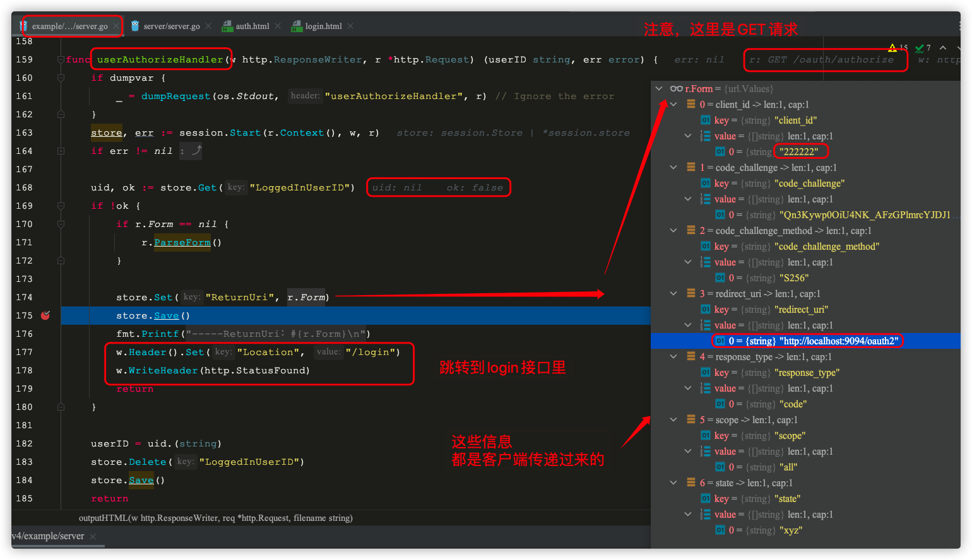Click the gopher icon on server/server.go tab
Screen dimensions: 972x560
coord(135,26)
